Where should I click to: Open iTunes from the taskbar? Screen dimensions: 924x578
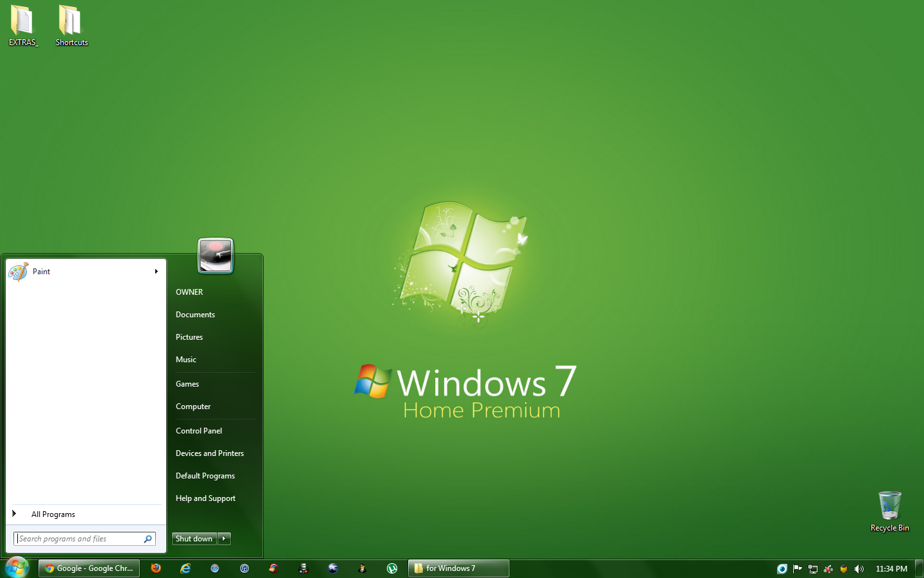(x=244, y=568)
